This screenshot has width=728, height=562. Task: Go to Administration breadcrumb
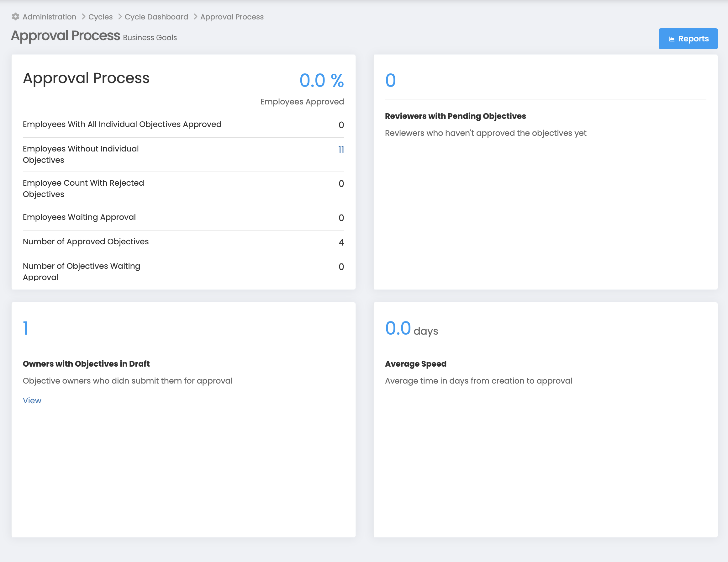(49, 17)
